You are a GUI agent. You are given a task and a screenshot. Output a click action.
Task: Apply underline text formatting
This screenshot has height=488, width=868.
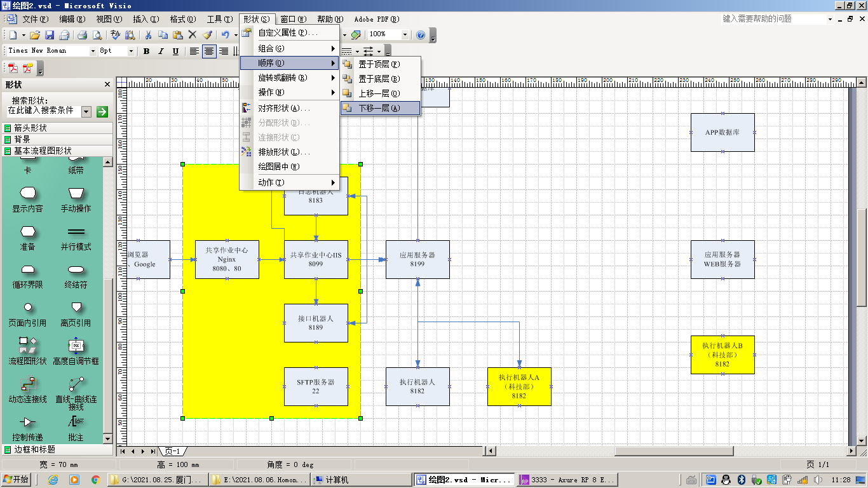175,51
